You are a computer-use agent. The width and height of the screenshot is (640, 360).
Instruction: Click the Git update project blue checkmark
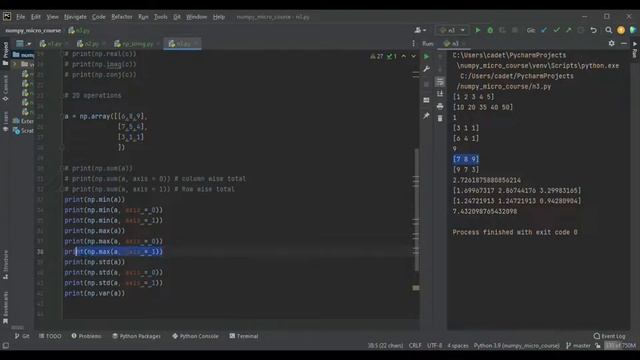click(x=544, y=30)
